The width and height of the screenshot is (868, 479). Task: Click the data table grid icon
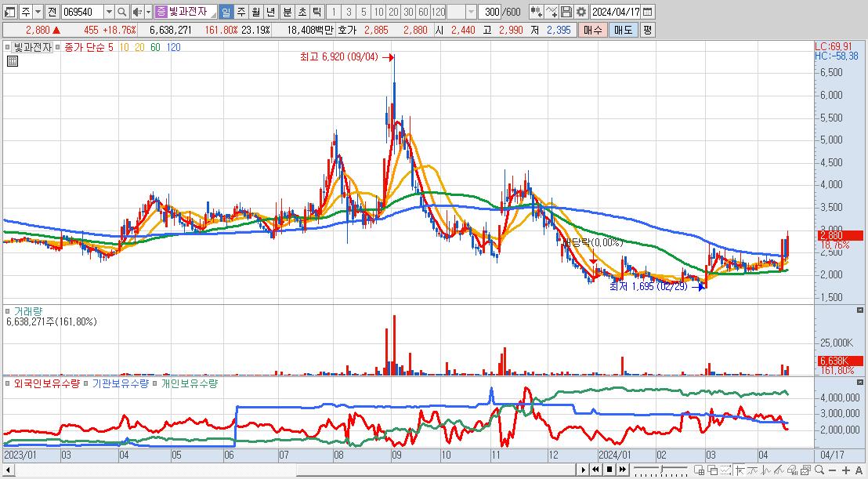pyautogui.click(x=13, y=61)
